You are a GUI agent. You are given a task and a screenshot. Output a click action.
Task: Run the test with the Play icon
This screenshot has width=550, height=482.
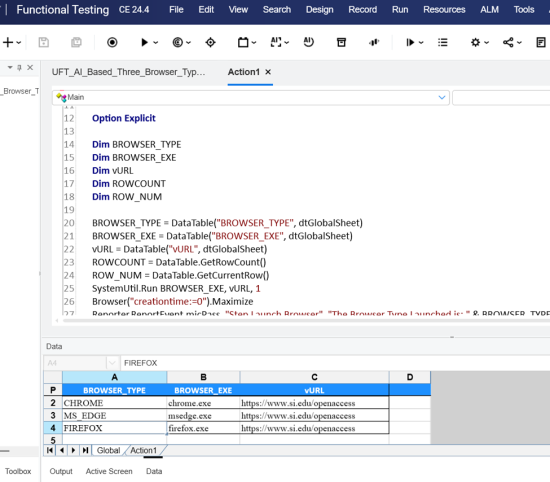click(x=144, y=42)
